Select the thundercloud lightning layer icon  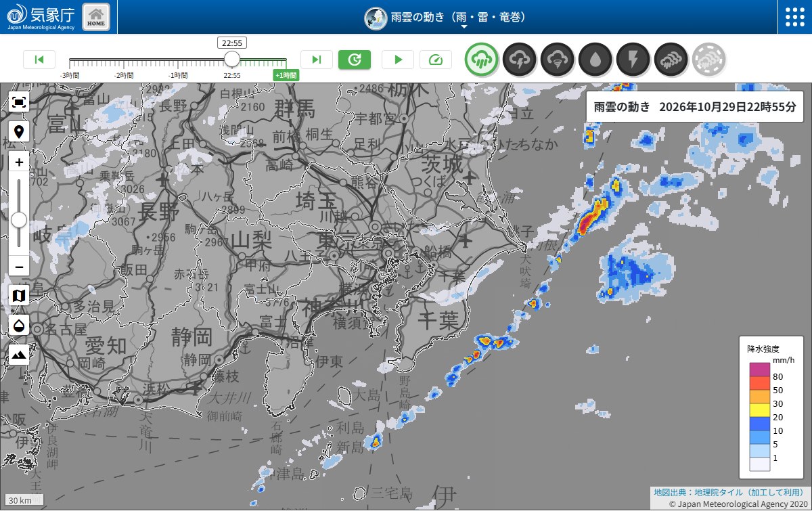click(520, 60)
